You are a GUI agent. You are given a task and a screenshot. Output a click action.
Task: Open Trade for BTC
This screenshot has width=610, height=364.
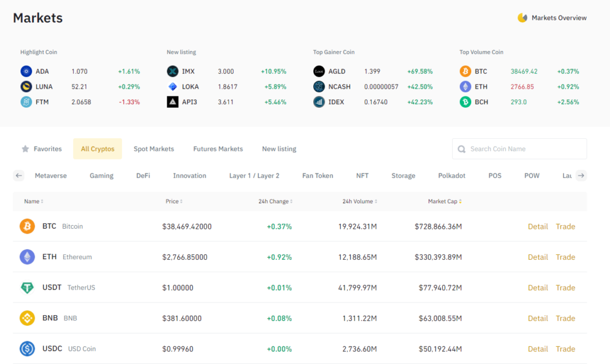[x=565, y=226]
